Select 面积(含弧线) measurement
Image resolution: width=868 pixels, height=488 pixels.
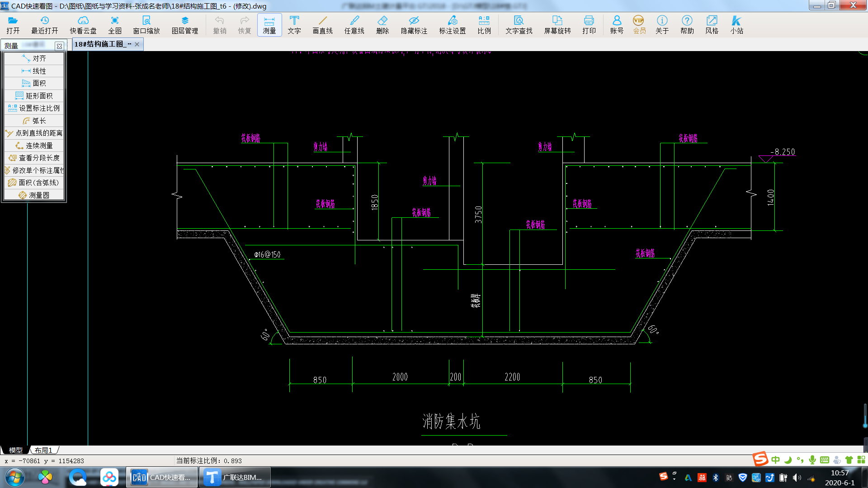pyautogui.click(x=34, y=183)
